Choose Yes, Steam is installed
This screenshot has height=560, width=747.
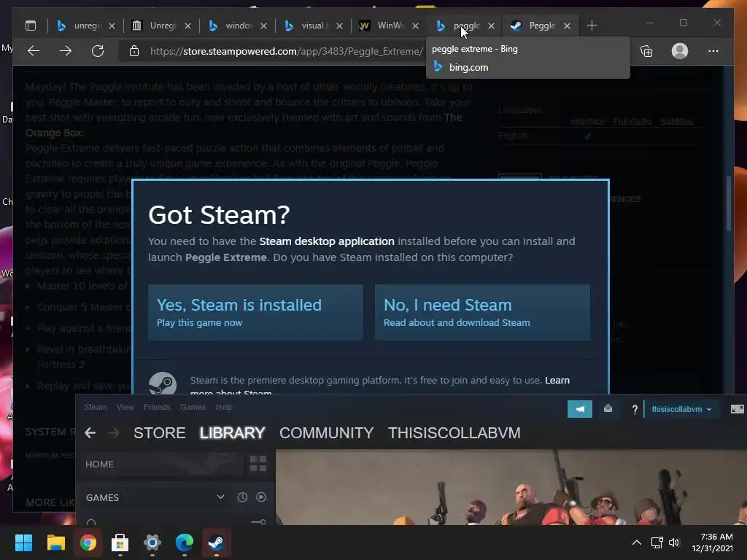(x=256, y=312)
